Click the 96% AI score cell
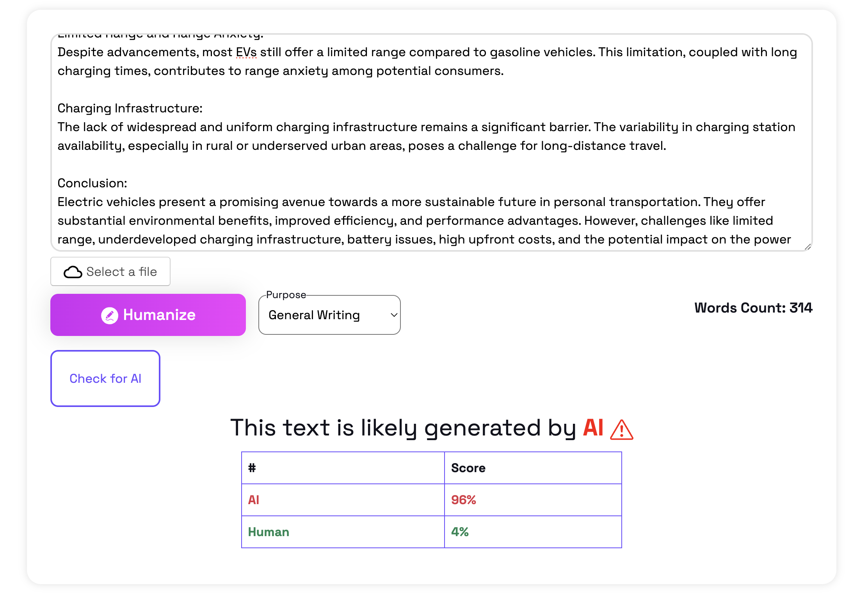Image resolution: width=868 pixels, height=597 pixels. [x=533, y=500]
